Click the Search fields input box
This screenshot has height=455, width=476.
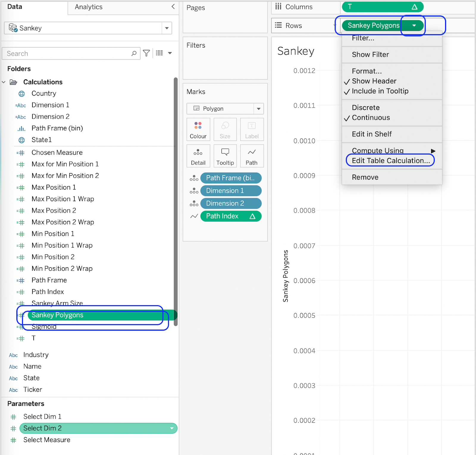[x=71, y=53]
